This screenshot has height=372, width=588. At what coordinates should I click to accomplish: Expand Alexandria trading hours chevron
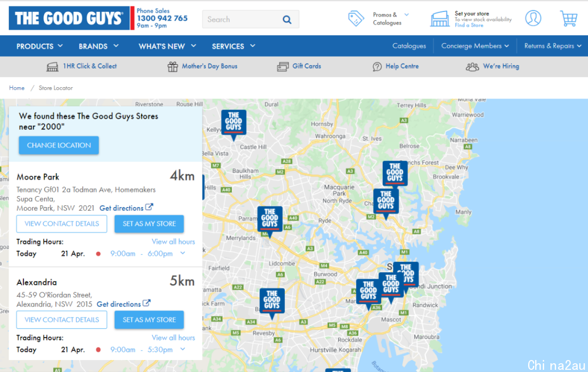[182, 349]
